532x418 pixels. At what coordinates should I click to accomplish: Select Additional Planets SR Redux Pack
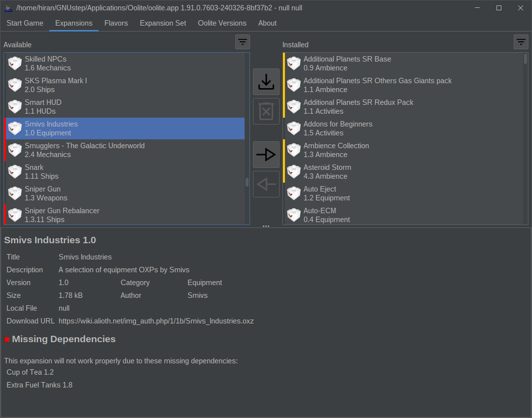403,107
